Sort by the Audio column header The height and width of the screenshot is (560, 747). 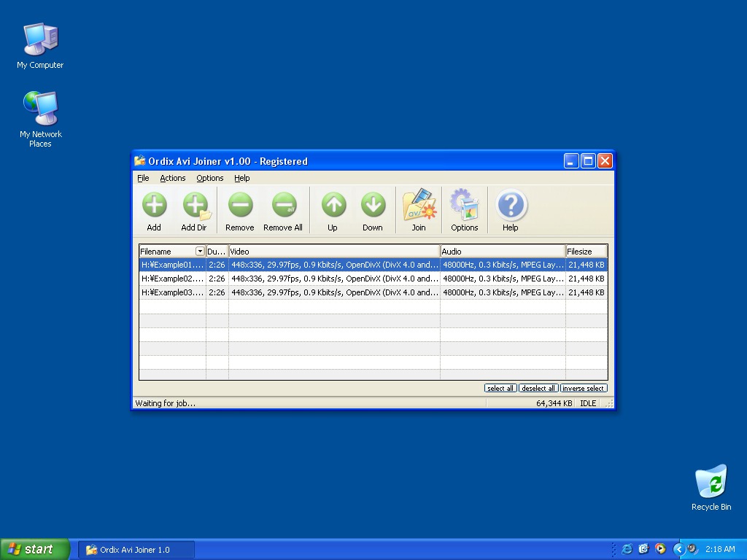tap(503, 252)
